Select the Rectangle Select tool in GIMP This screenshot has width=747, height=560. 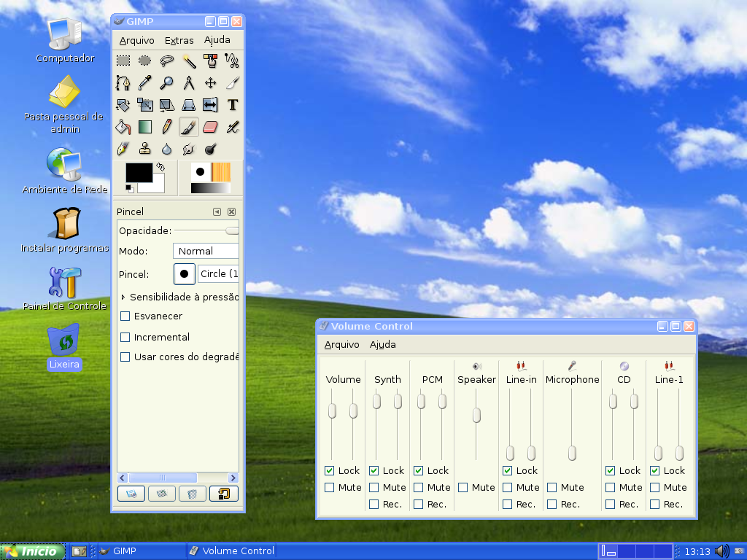point(123,61)
